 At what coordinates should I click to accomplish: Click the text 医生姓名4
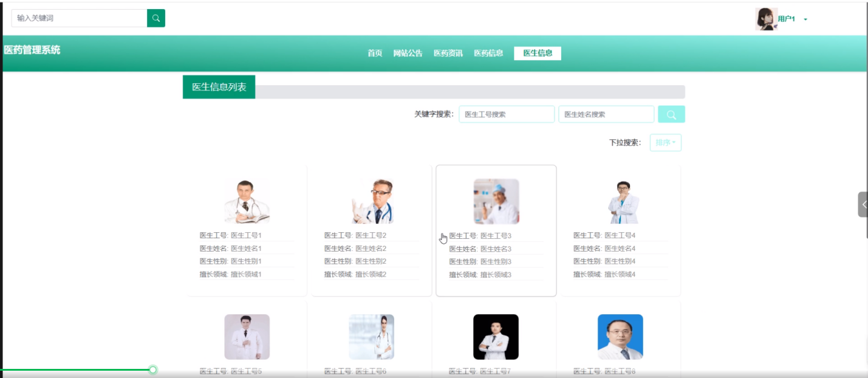620,249
